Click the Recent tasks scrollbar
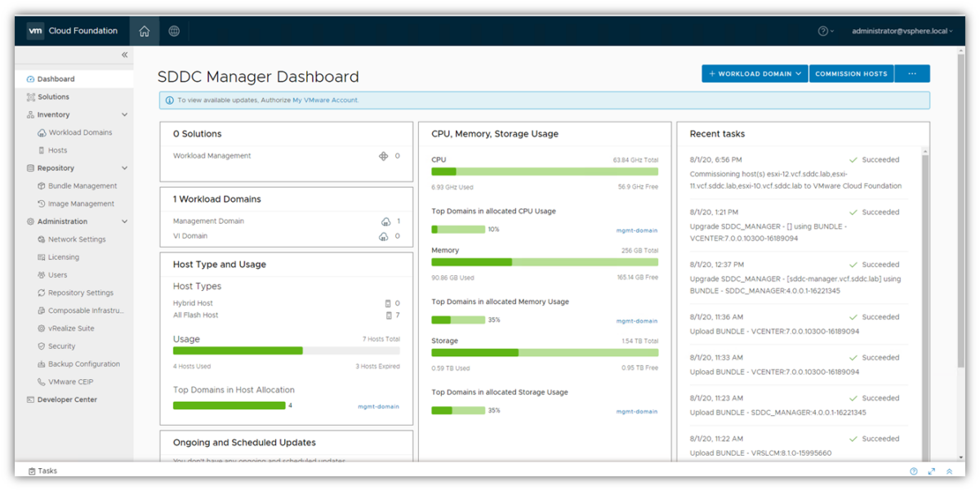Image resolution: width=980 pixels, height=491 pixels. coord(925,306)
